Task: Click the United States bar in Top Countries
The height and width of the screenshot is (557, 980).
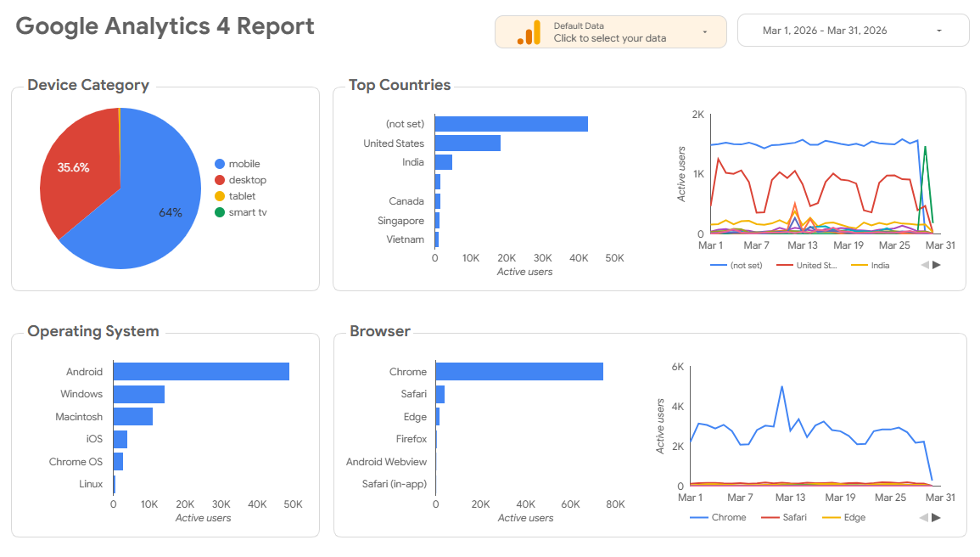Action: coord(468,143)
